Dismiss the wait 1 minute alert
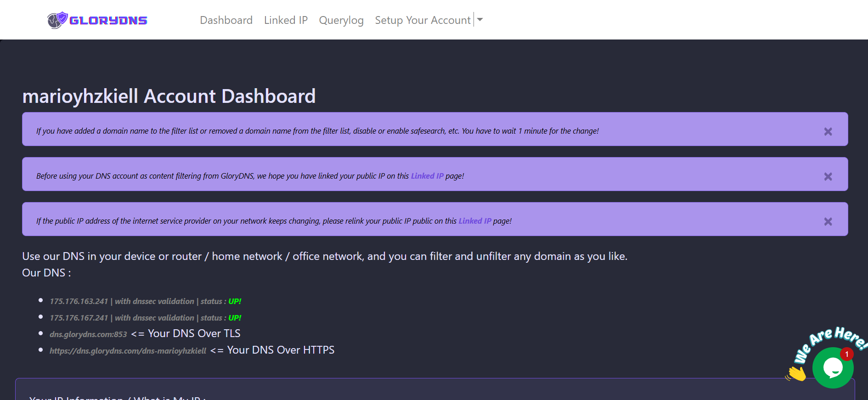 click(x=828, y=131)
